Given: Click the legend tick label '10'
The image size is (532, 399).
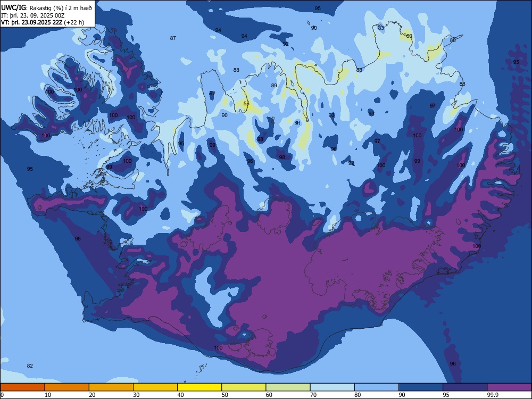Looking at the screenshot, I should pyautogui.click(x=48, y=395).
